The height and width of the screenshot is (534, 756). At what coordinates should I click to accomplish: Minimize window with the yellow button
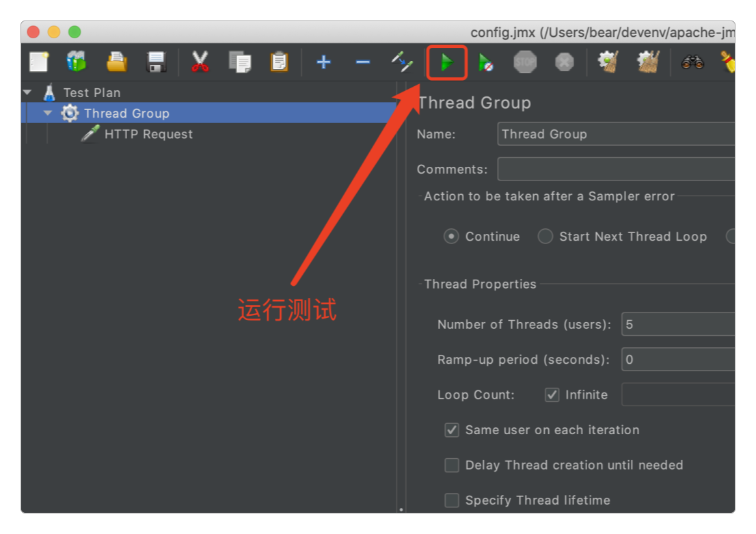pos(54,32)
